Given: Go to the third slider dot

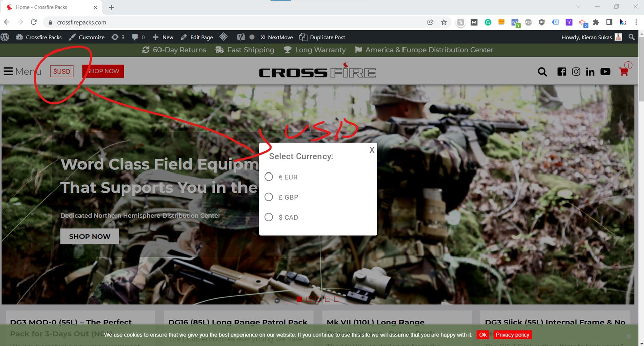Looking at the screenshot, I should 318,299.
